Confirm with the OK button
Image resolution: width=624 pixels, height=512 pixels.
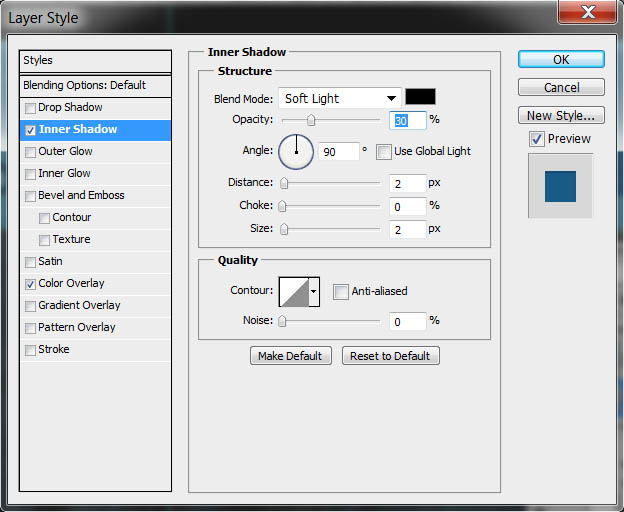(x=561, y=59)
